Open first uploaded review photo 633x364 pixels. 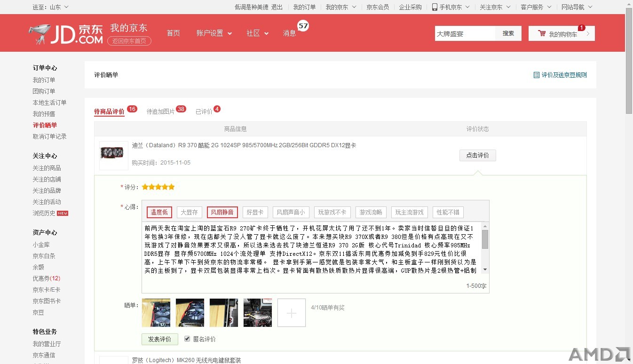pos(156,313)
